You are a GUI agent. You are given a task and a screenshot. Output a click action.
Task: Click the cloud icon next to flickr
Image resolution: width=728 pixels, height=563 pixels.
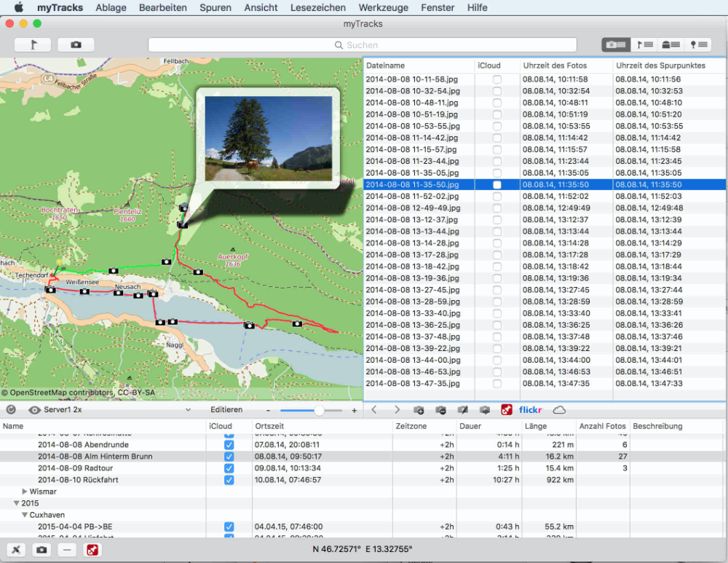(x=559, y=410)
